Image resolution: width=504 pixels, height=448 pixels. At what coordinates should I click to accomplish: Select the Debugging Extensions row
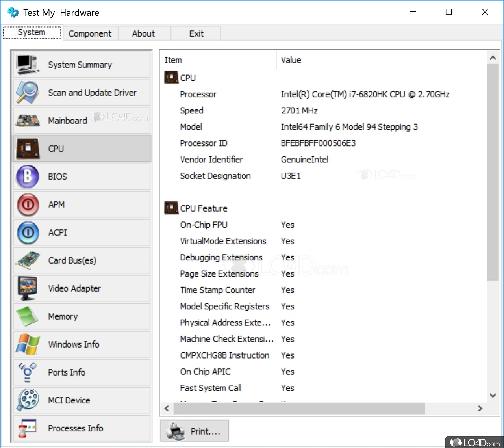click(x=324, y=258)
